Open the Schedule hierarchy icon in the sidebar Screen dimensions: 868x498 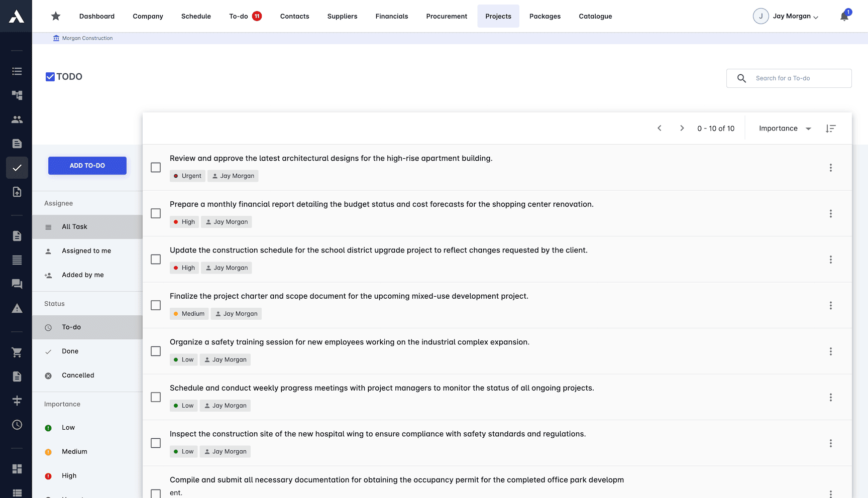pyautogui.click(x=17, y=95)
